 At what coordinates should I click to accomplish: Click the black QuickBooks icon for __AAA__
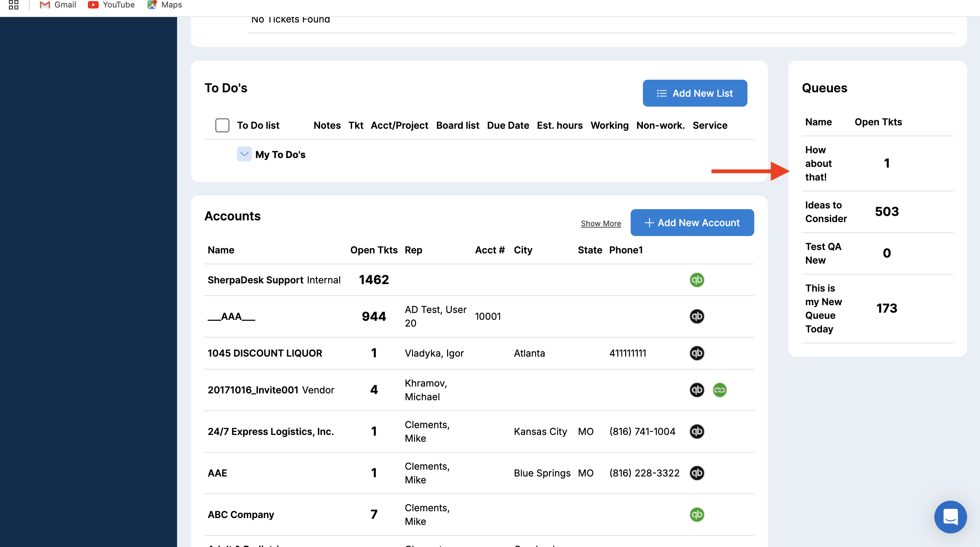(697, 316)
